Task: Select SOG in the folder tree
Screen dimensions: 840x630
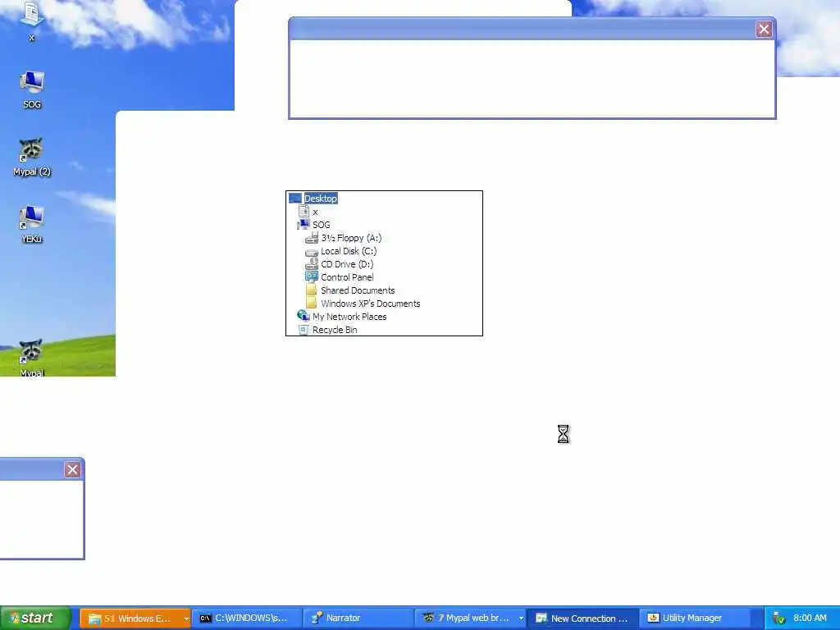Action: tap(322, 225)
